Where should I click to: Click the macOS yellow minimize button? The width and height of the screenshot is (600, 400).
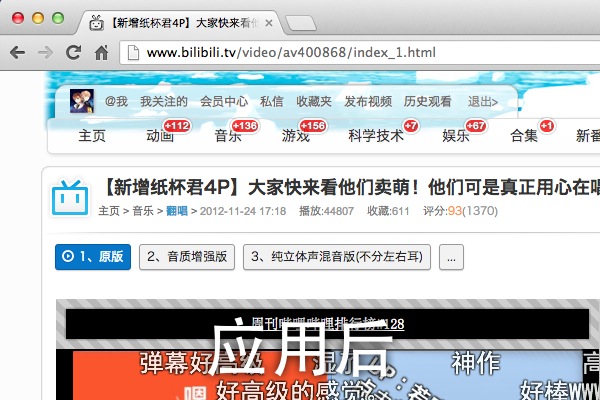38,18
